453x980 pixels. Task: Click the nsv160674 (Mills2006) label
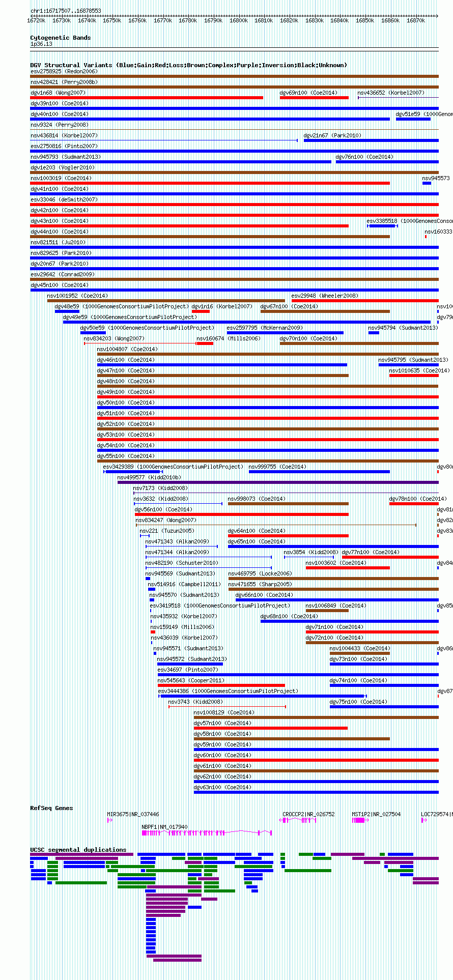point(229,338)
